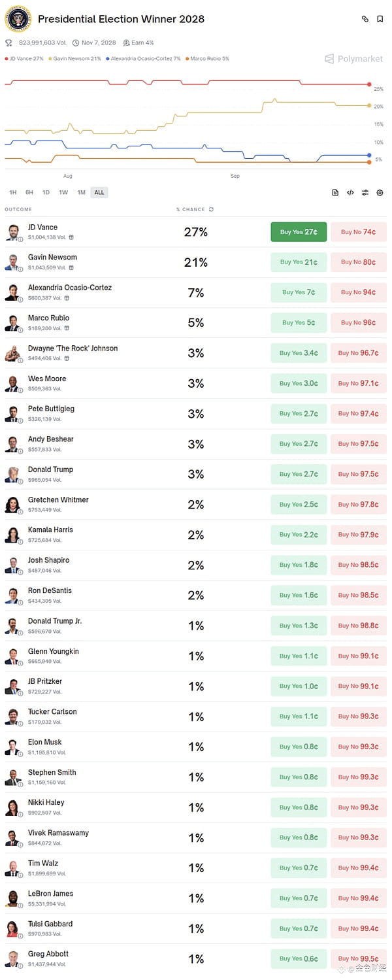Bookmark the Presidential Election market
The image size is (392, 980).
click(380, 20)
